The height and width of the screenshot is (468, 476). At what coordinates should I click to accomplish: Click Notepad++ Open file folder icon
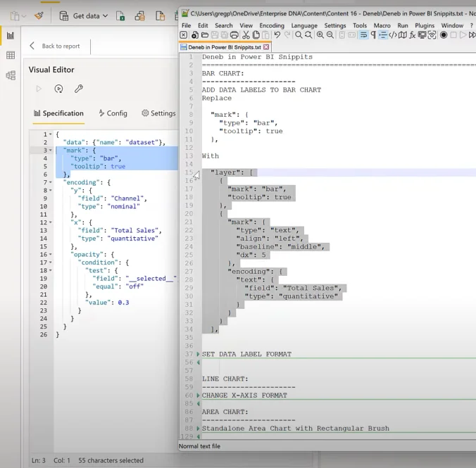pyautogui.click(x=205, y=35)
